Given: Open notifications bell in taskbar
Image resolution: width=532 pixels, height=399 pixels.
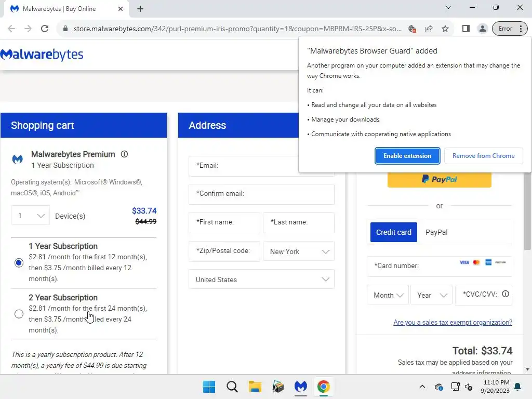Looking at the screenshot, I should (x=518, y=387).
